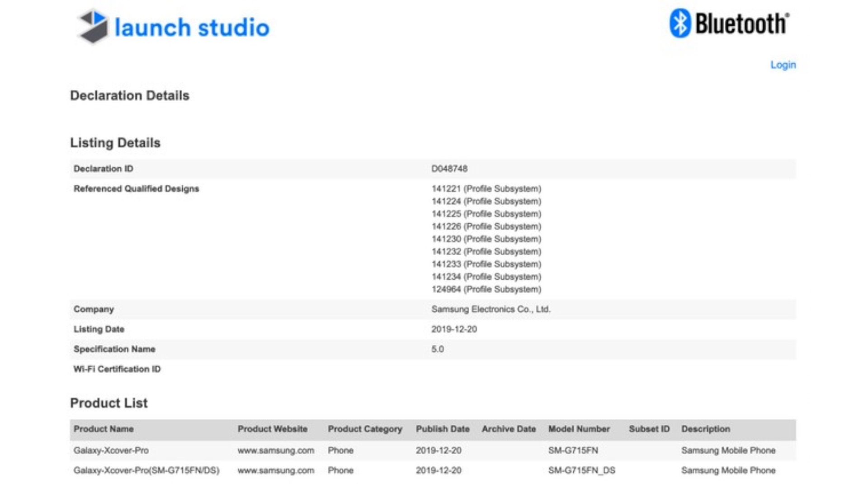
Task: Open www.samsung.com in SM-G715FN_DS row
Action: tap(276, 470)
